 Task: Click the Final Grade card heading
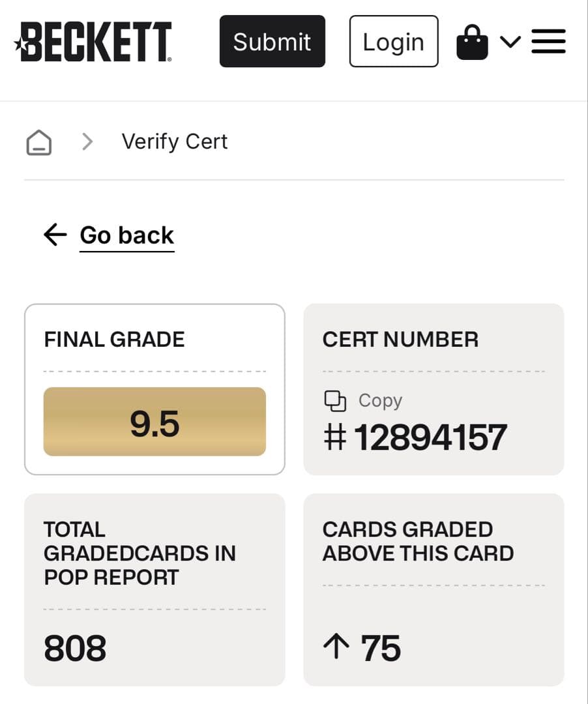pyautogui.click(x=114, y=339)
